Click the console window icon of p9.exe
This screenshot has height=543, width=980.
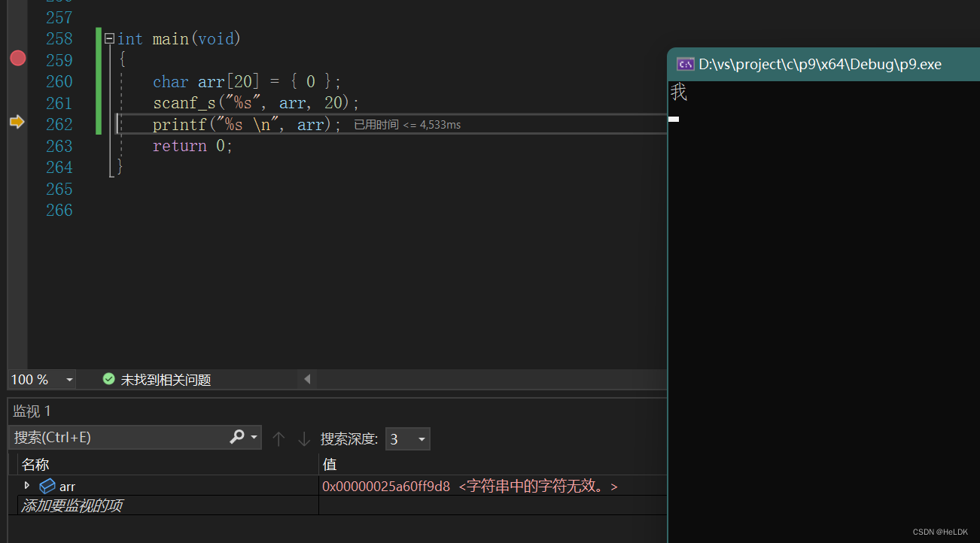click(x=685, y=64)
